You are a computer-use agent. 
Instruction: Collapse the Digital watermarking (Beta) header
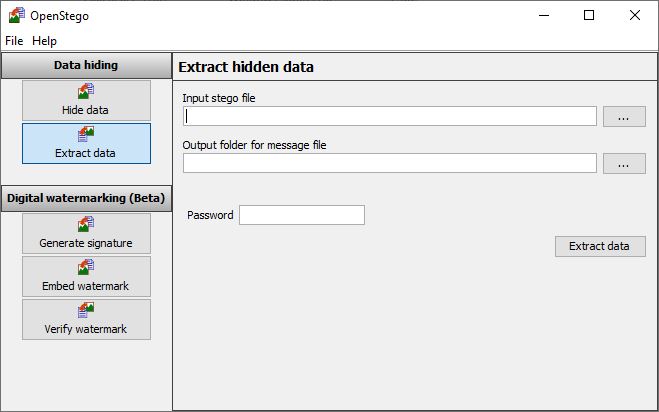pyautogui.click(x=86, y=198)
